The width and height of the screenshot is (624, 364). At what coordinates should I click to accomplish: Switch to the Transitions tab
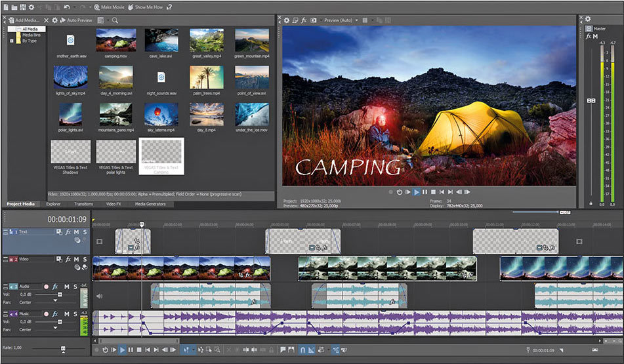coord(83,204)
